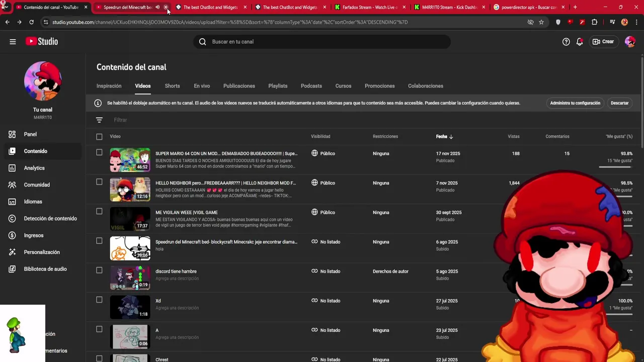Screen dimensions: 644x362
Task: Click the Contenido sidebar icon
Action: click(x=12, y=151)
